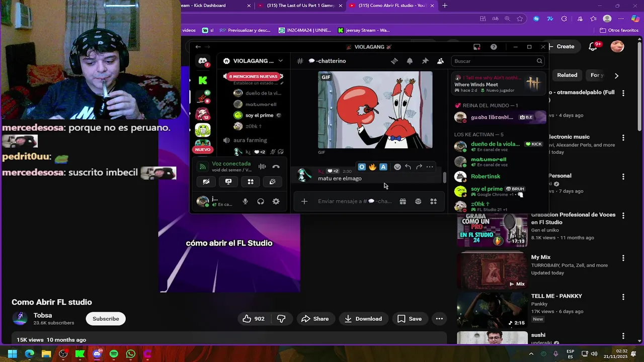The width and height of the screenshot is (644, 362).
Task: Deafen audio with the headphones icon
Action: point(261,201)
